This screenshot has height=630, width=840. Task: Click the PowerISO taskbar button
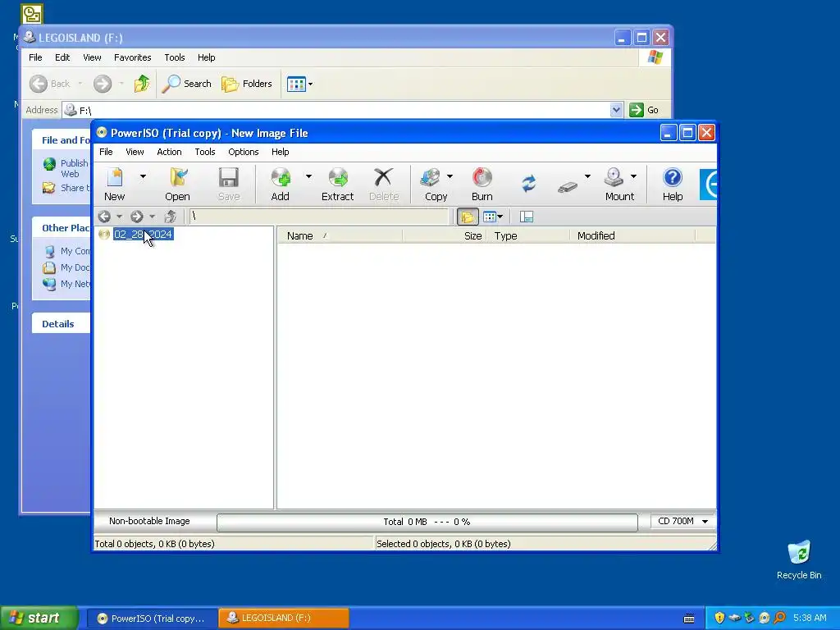click(152, 618)
